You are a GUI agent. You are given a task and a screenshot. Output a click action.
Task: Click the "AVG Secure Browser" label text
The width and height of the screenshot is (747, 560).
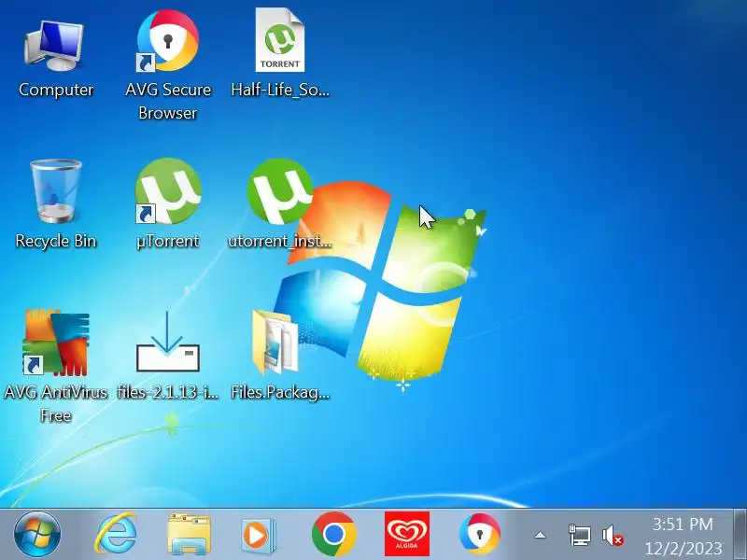tap(168, 101)
